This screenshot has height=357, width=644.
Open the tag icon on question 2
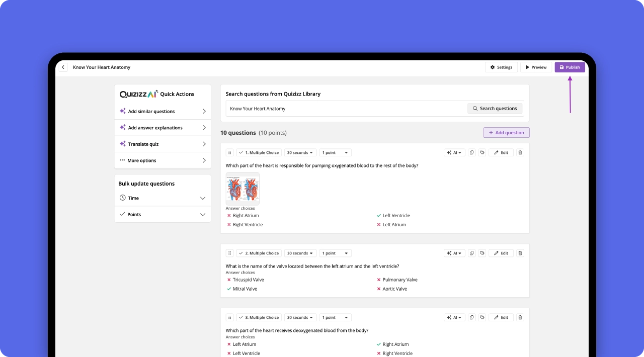pos(481,253)
